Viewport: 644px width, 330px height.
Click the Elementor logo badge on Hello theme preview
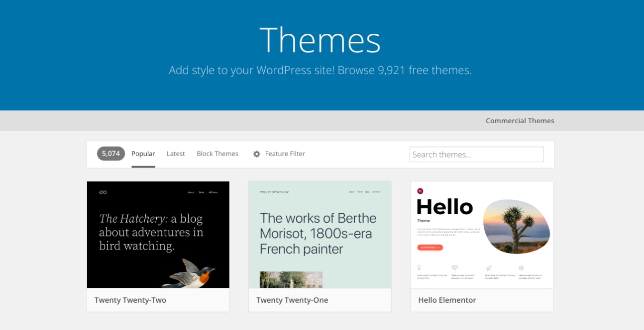tap(421, 191)
